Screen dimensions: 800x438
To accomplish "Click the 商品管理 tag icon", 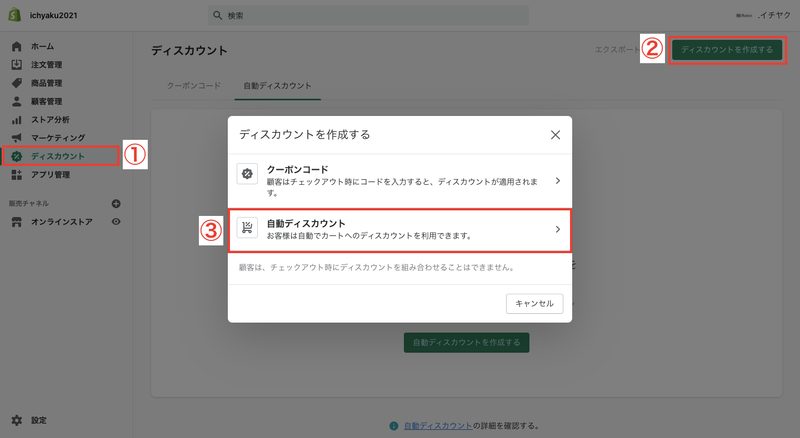I will (17, 83).
